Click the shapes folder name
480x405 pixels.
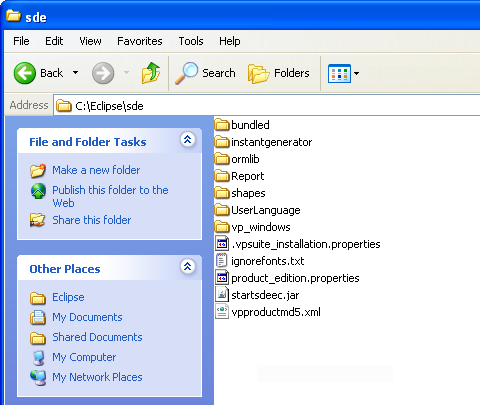tap(248, 193)
